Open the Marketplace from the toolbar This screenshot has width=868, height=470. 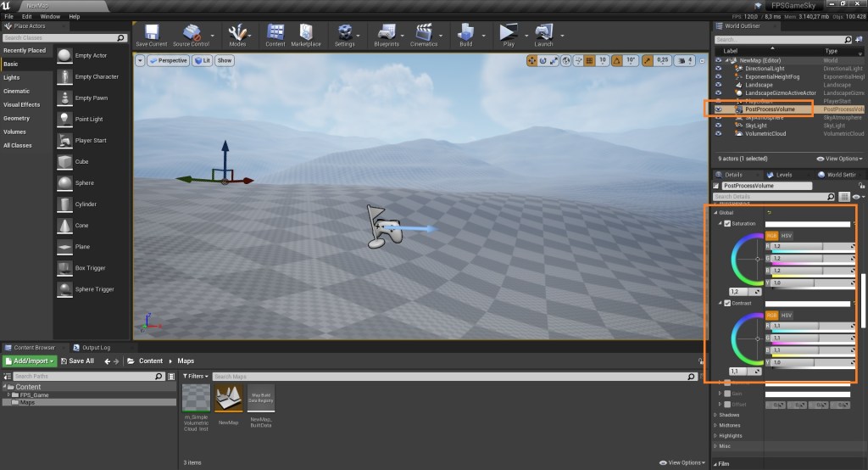(306, 34)
